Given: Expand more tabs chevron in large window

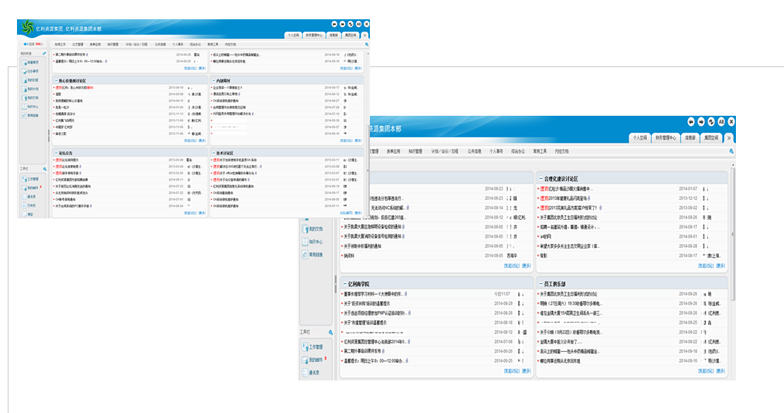Looking at the screenshot, I should pos(729,138).
